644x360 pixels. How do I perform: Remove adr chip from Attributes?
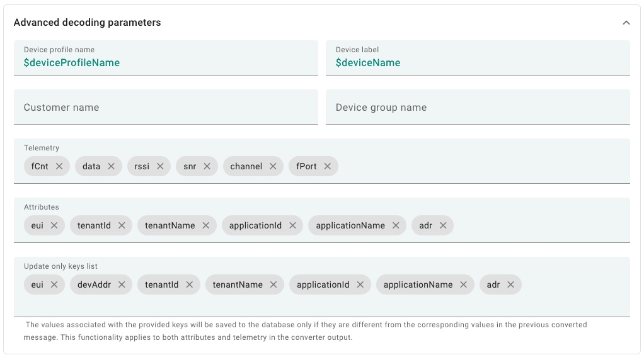coord(443,225)
